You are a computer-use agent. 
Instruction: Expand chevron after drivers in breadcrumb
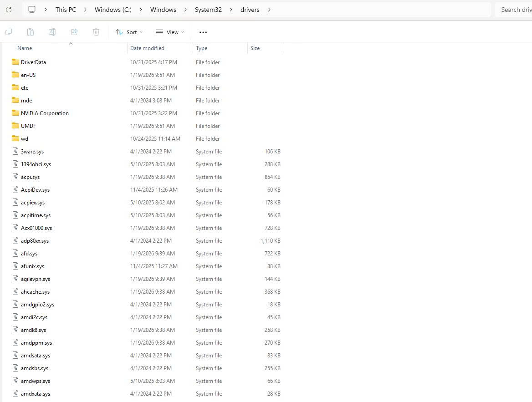269,10
